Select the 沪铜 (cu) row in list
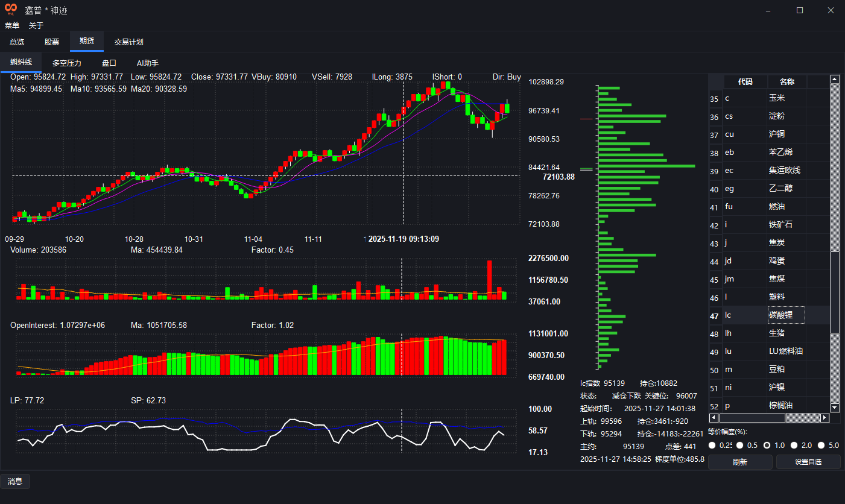The width and height of the screenshot is (845, 504). (777, 134)
